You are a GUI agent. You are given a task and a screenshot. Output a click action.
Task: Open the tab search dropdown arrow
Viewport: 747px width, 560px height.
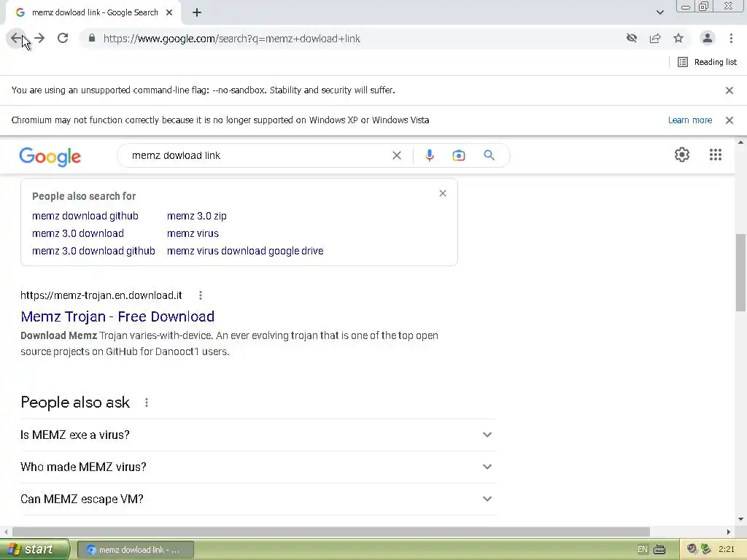tap(659, 12)
